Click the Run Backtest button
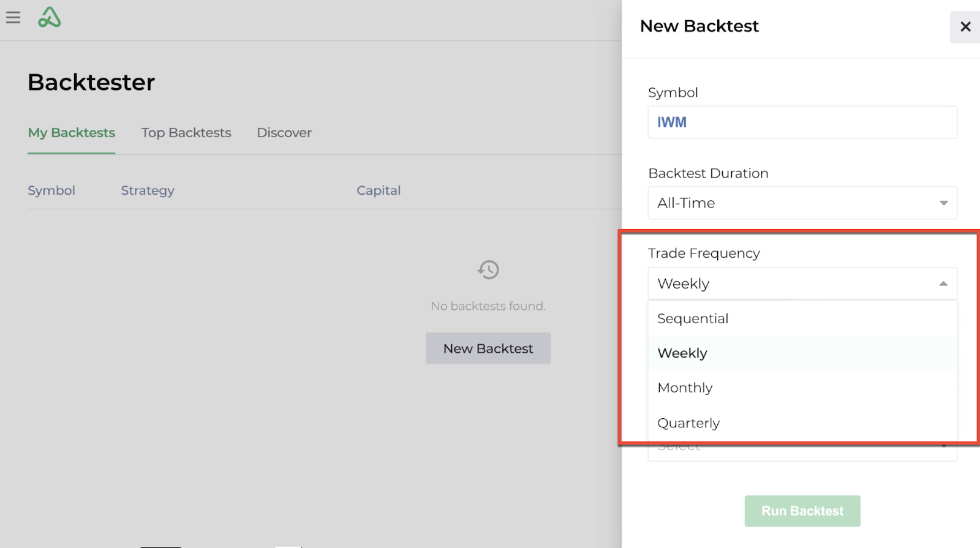Image resolution: width=980 pixels, height=548 pixels. tap(802, 511)
